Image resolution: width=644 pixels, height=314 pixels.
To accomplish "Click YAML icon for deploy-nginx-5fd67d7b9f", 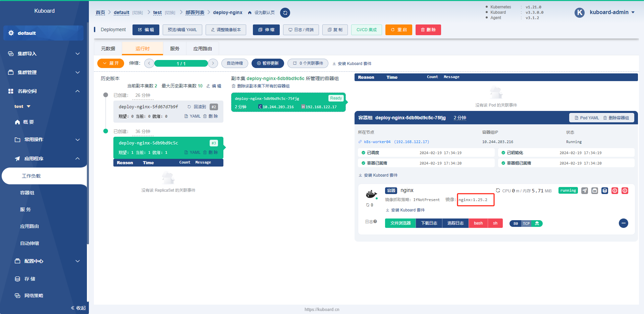I will tap(186, 116).
